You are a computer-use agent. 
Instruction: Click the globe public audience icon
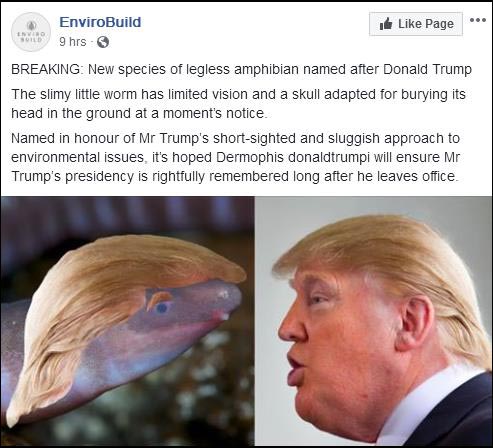pyautogui.click(x=103, y=42)
